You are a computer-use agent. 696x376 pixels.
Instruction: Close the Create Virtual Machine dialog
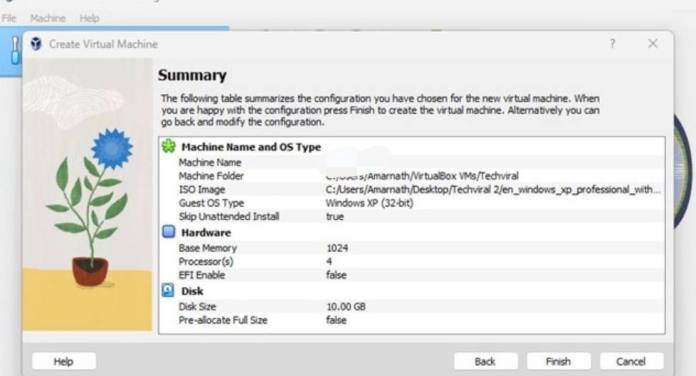(652, 44)
